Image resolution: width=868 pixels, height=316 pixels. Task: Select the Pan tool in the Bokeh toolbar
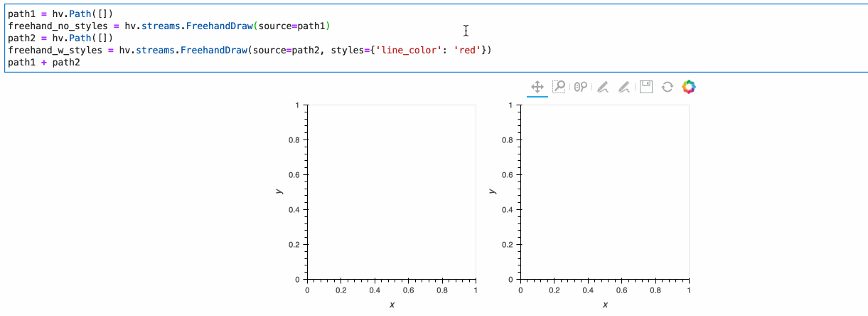537,87
